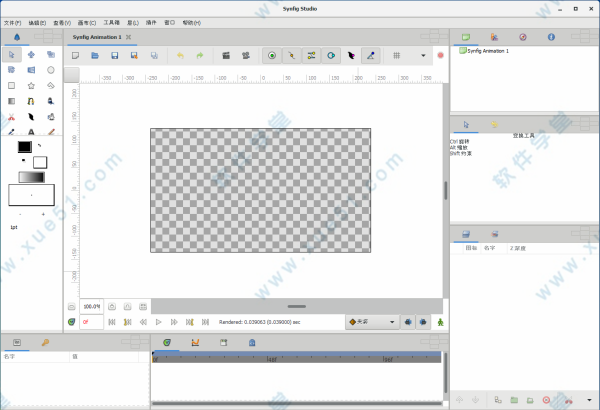The height and width of the screenshot is (410, 600).
Task: Click the Save As toolbar icon
Action: tap(134, 56)
